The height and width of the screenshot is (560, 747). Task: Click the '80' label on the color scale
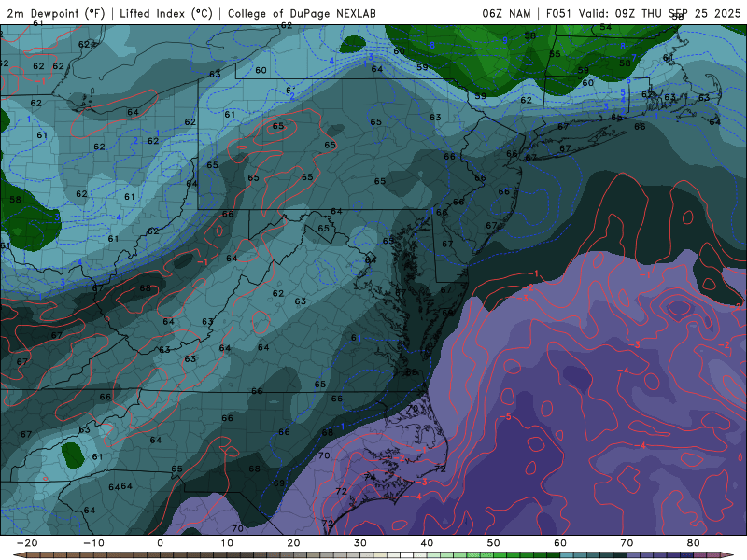click(694, 543)
